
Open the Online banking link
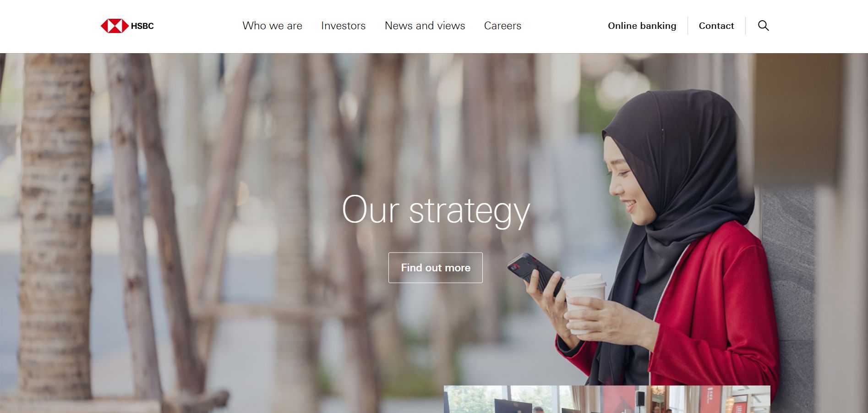pyautogui.click(x=642, y=26)
